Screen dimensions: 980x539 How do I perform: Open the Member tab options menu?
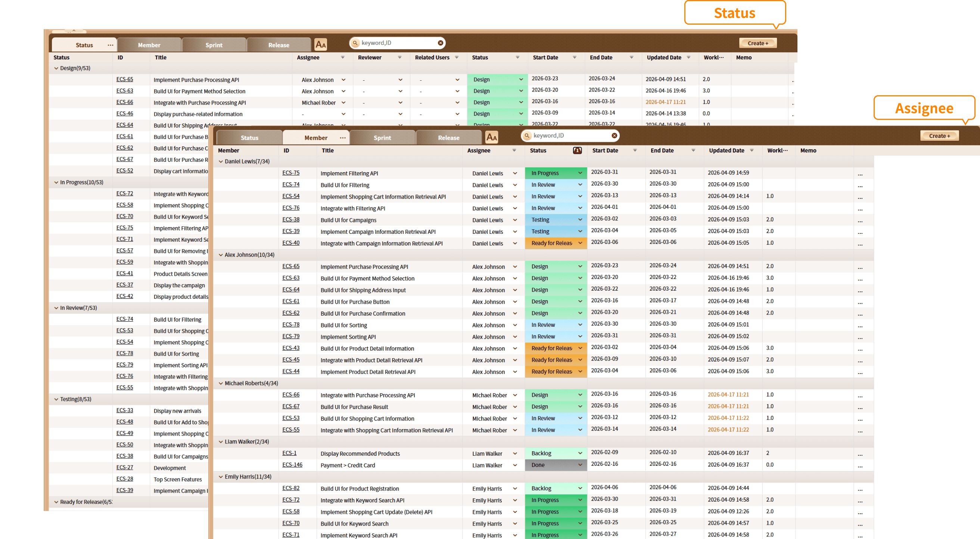pyautogui.click(x=342, y=138)
